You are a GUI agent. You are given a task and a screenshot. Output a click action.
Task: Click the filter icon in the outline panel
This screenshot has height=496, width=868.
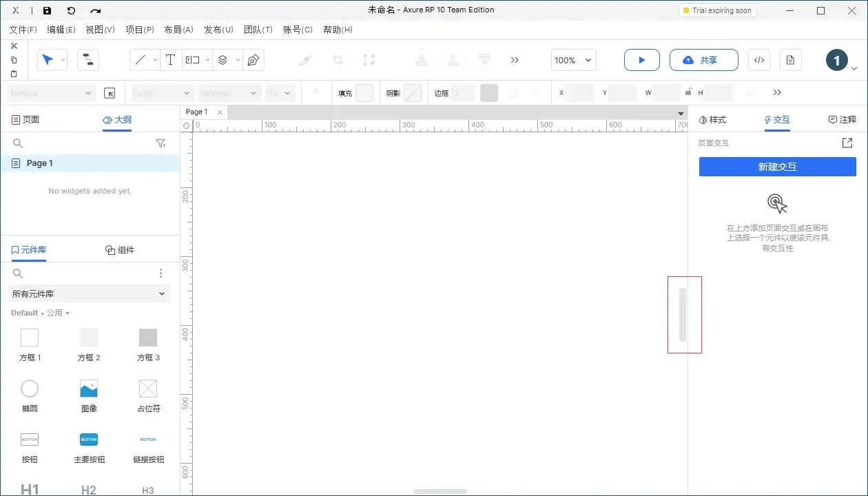(161, 143)
